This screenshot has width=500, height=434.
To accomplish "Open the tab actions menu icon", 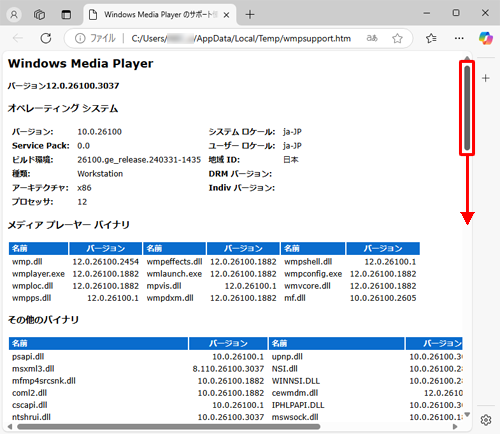I will [66, 15].
